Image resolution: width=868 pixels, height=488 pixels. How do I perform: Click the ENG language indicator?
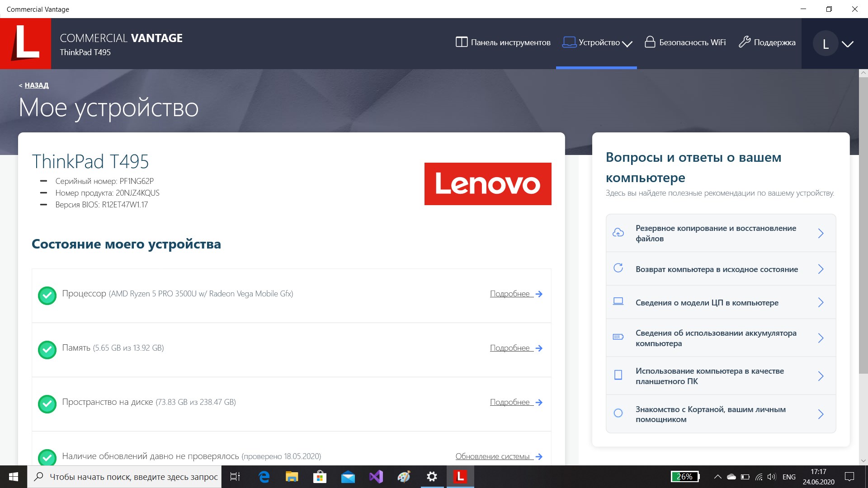789,477
